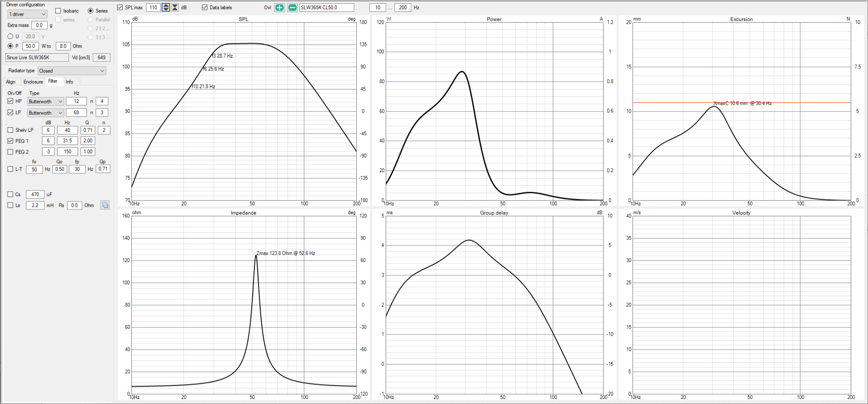This screenshot has width=868, height=404.
Task: Click the PEQ 2 Q field showing 1.00
Action: (88, 152)
